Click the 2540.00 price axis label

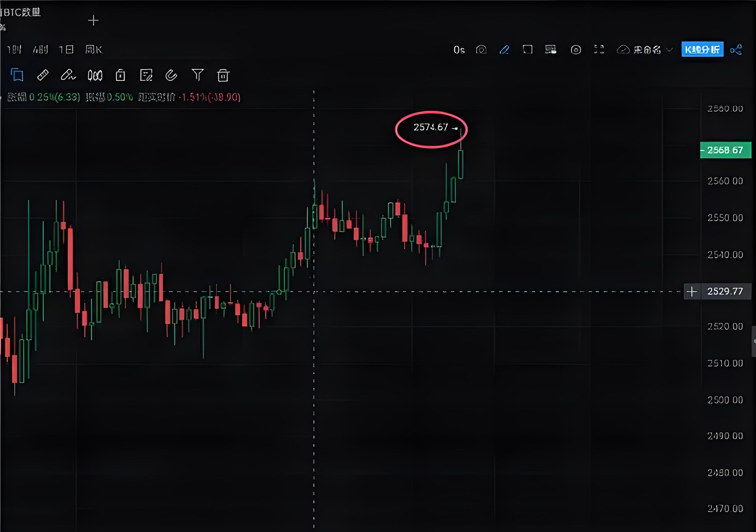click(x=725, y=255)
